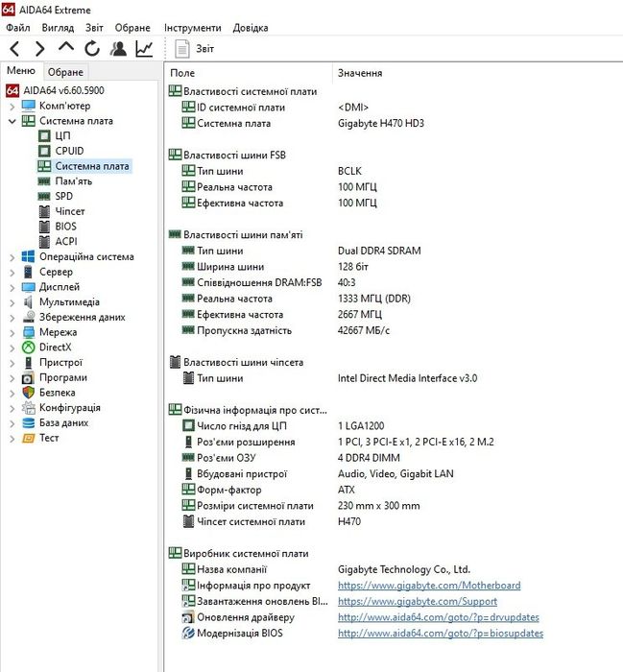The image size is (623, 672).
Task: Open the Вигляд menu
Action: 58,28
